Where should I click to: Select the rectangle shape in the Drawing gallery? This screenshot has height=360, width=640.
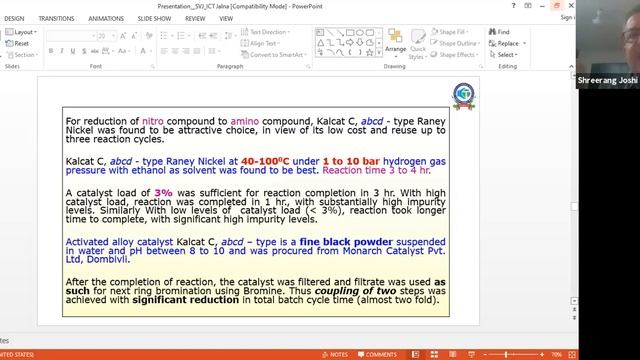[x=350, y=32]
